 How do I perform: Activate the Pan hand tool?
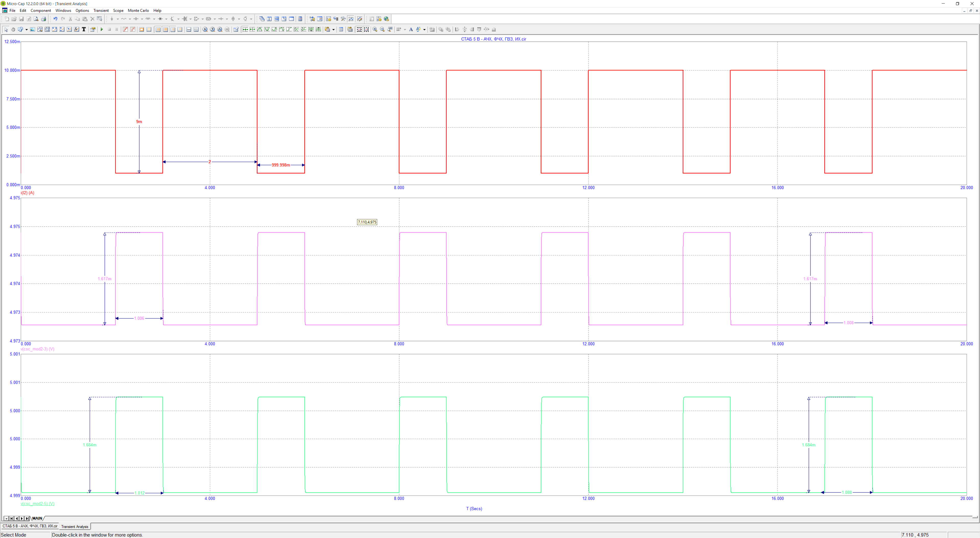pos(13,29)
